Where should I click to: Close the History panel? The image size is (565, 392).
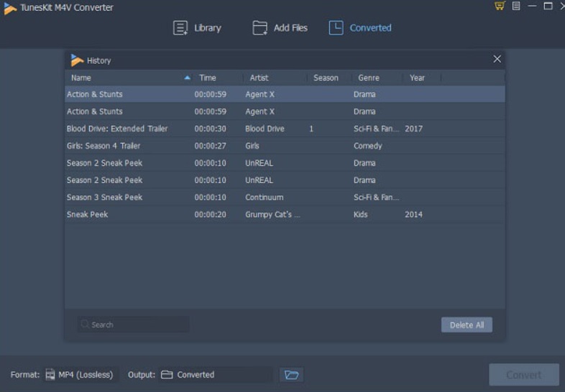click(497, 59)
